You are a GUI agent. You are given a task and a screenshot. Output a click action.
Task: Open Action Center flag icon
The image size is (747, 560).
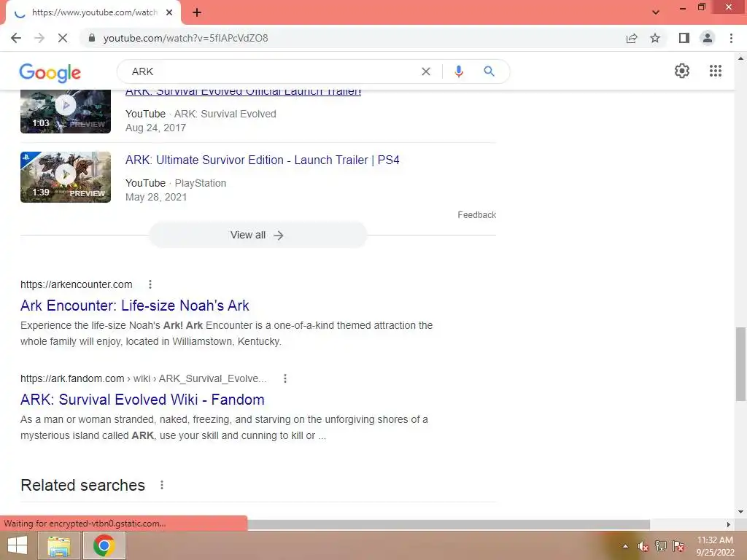click(678, 546)
